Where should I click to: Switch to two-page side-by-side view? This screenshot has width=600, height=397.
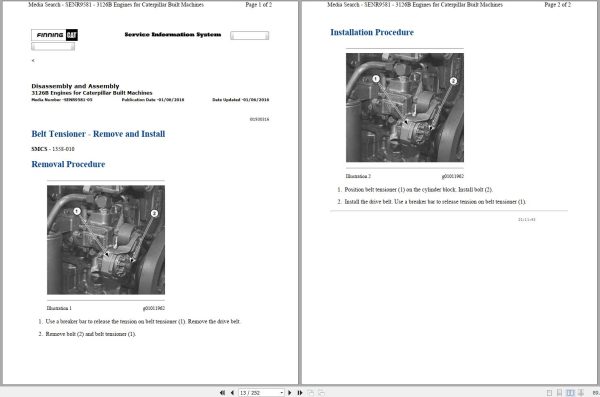coord(570,392)
